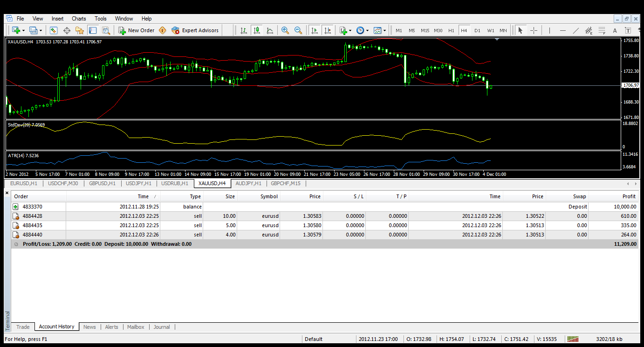This screenshot has height=347, width=644.
Task: Expand the Profiles dropdown arrow
Action: pyautogui.click(x=41, y=31)
